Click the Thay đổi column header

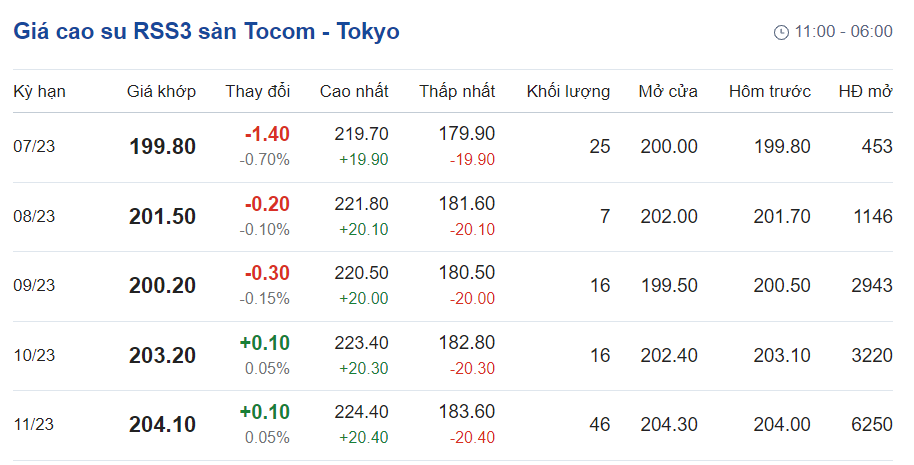pyautogui.click(x=258, y=92)
